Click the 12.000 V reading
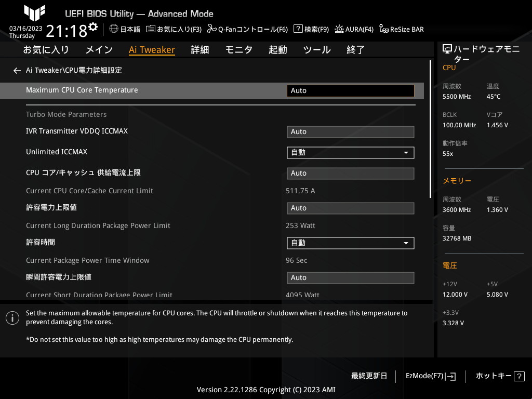Viewport: 532px width, 399px height. click(455, 295)
